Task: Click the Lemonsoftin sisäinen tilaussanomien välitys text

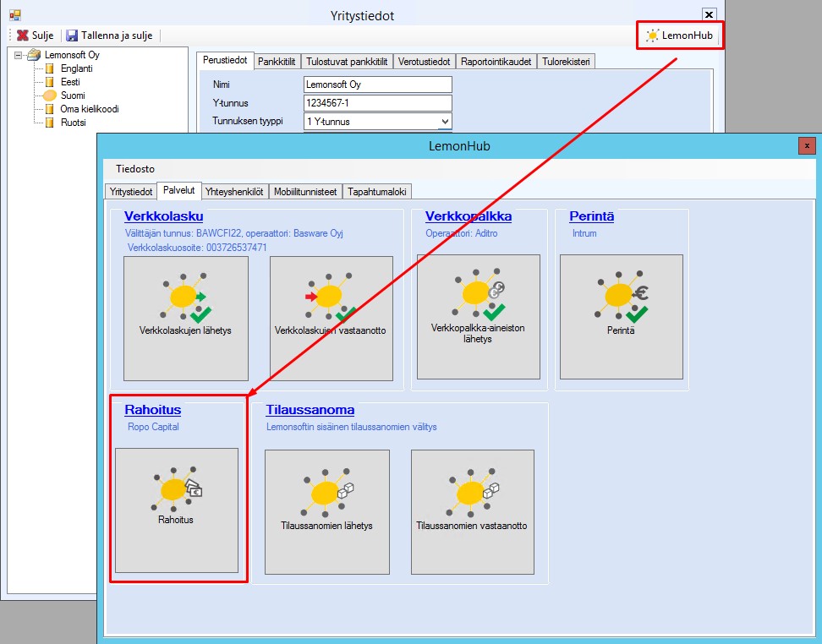Action: point(351,427)
